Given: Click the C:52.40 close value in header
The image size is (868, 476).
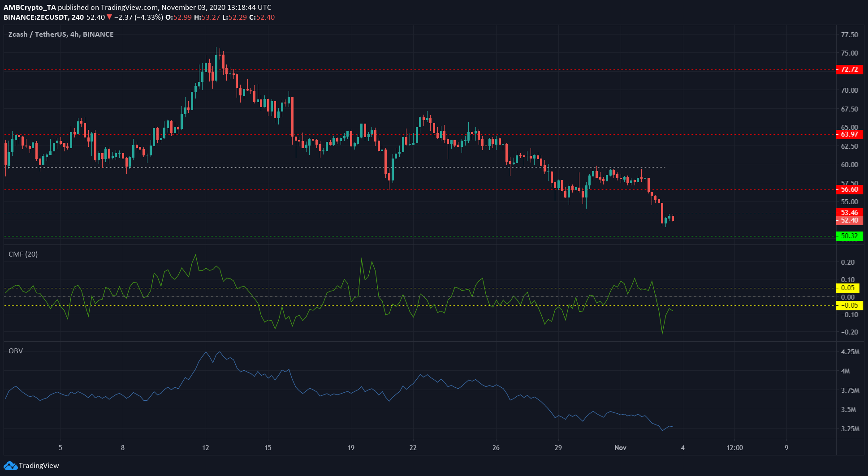Looking at the screenshot, I should point(262,17).
